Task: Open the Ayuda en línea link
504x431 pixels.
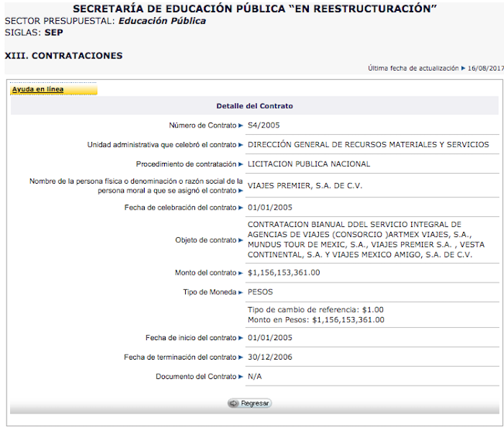Action: [37, 89]
